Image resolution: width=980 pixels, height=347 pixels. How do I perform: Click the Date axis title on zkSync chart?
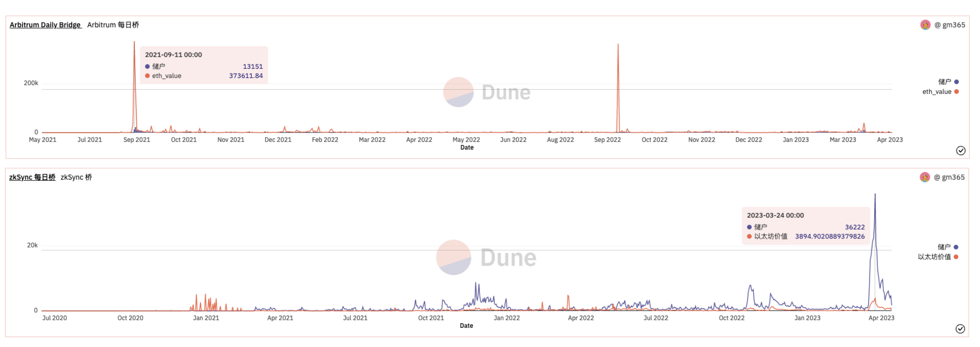click(x=467, y=326)
